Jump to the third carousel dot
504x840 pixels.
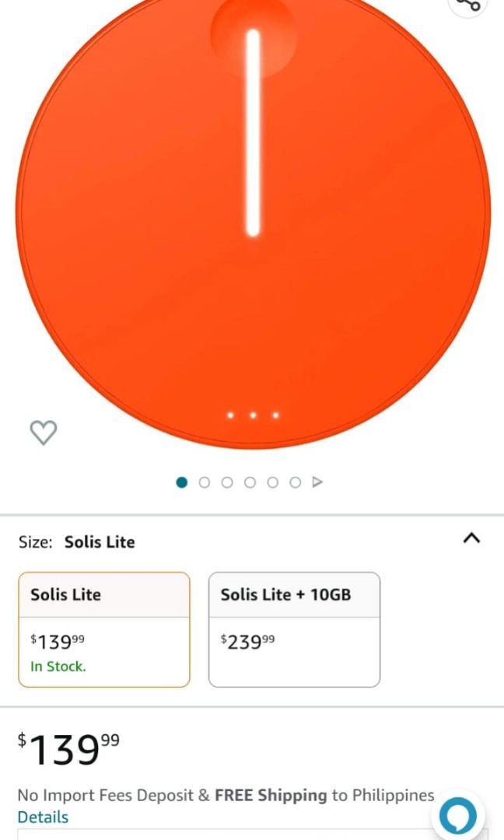click(x=227, y=482)
